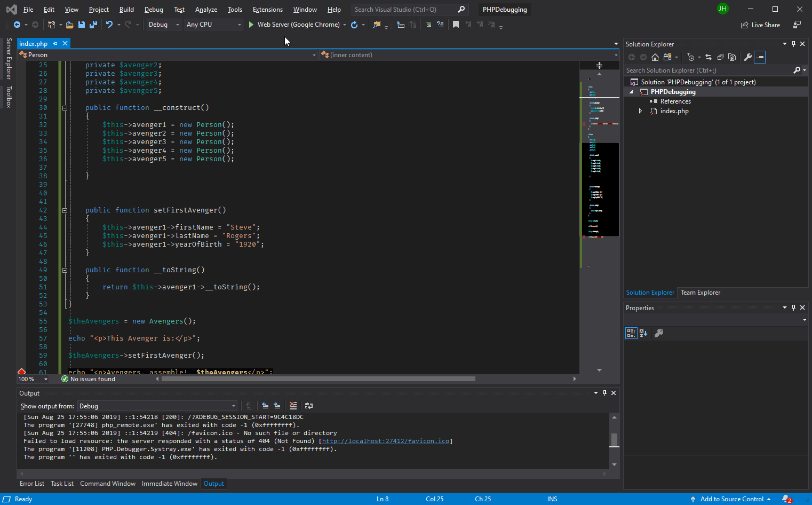Click Add to Source Control in status bar

pos(731,499)
